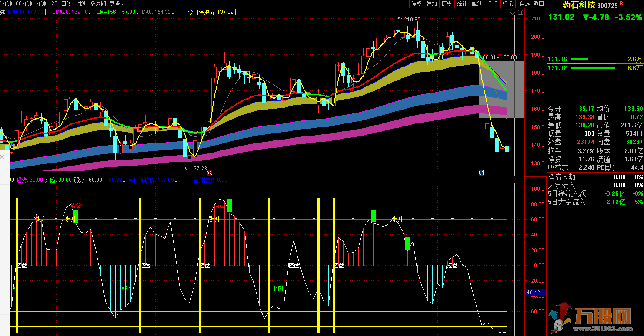The height and width of the screenshot is (336, 644).
Task: Select the 周线 weekly chart period
Action: click(81, 3)
